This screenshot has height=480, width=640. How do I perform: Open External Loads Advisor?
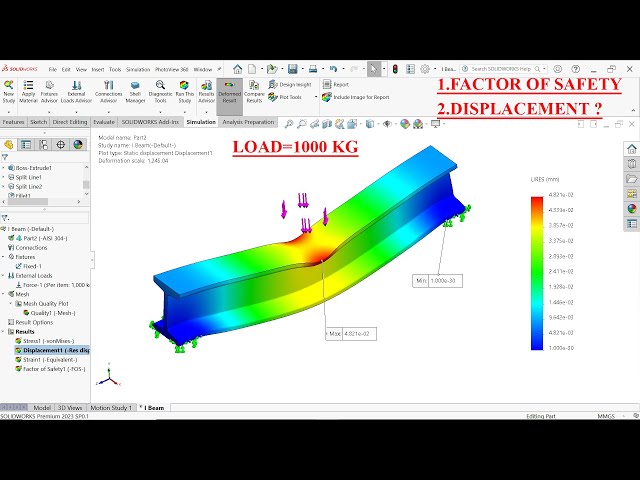pos(76,92)
